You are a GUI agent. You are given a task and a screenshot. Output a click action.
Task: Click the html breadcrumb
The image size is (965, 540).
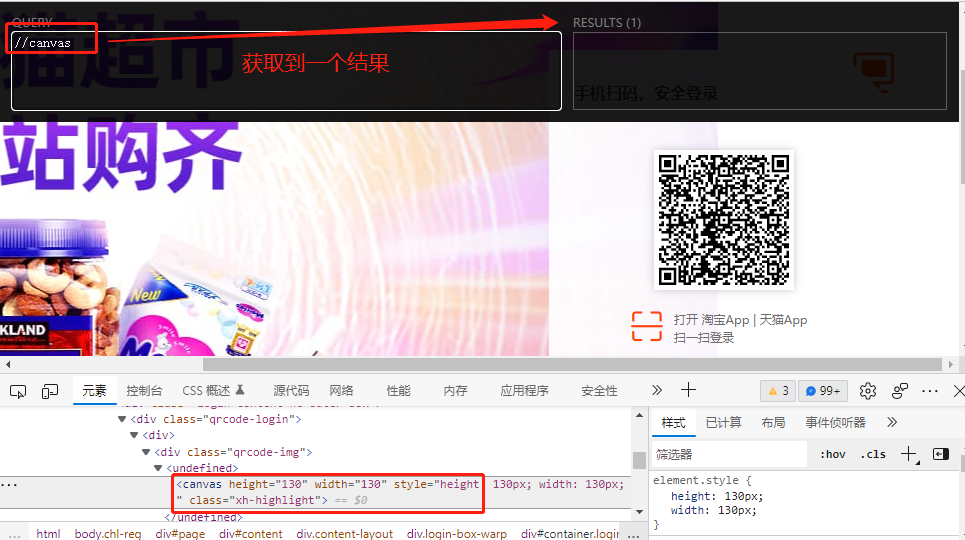tap(48, 533)
